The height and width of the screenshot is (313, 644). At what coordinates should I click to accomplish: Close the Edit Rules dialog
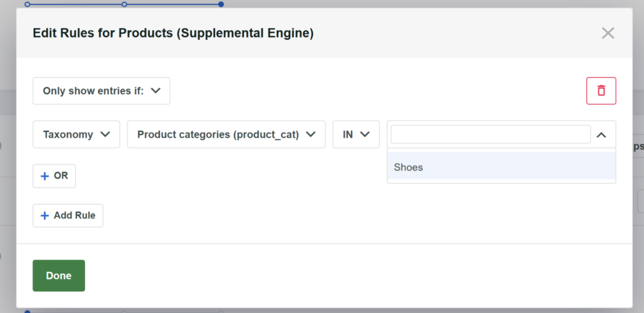tap(608, 33)
